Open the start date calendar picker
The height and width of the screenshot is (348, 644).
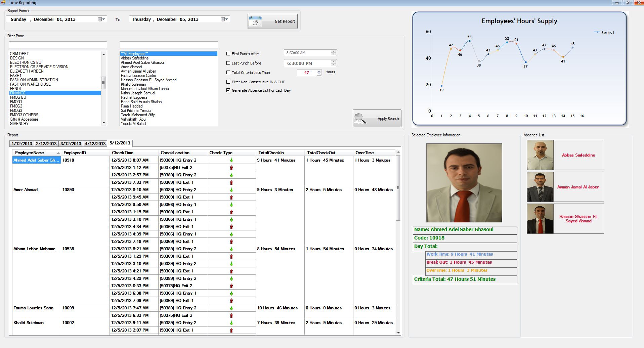101,19
